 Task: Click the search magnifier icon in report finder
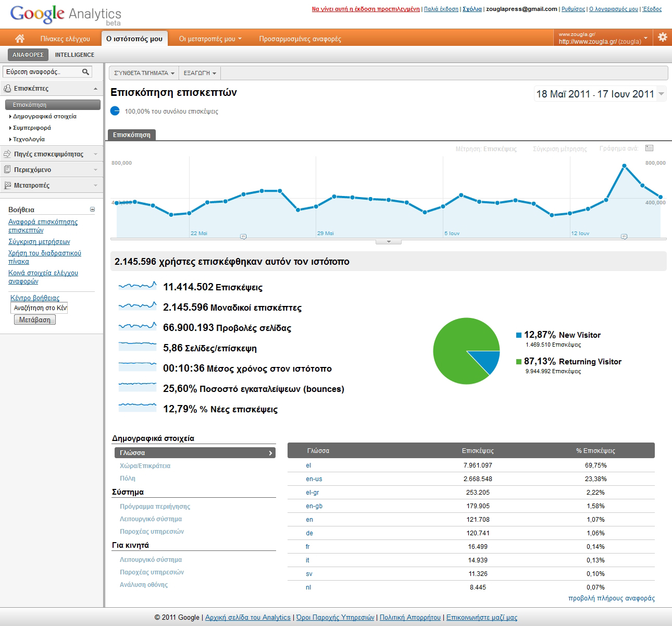[85, 72]
